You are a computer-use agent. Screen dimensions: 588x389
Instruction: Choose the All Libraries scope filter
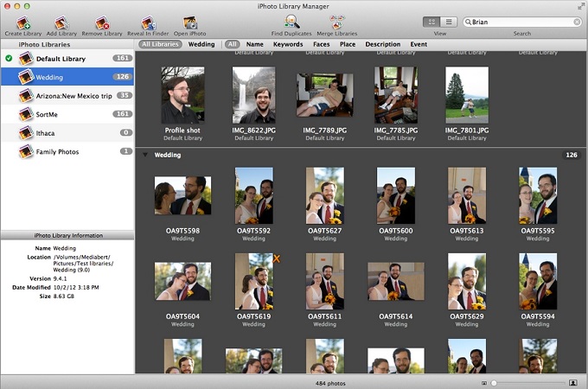(x=160, y=44)
